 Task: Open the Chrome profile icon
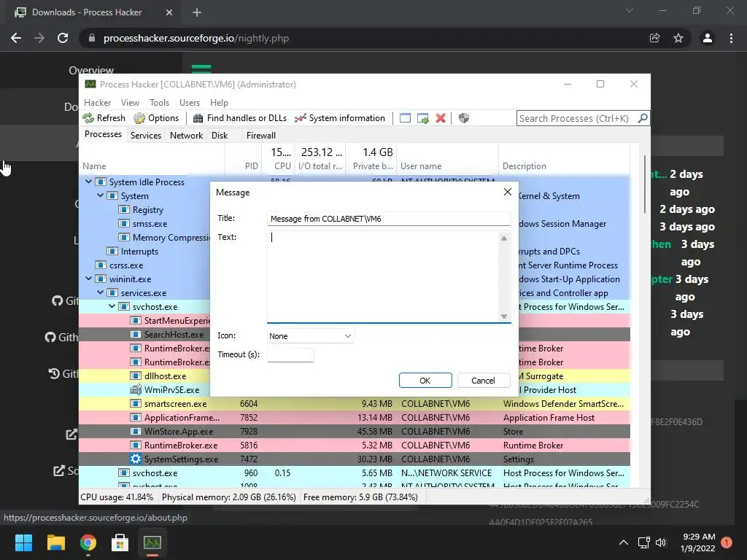pos(708,38)
